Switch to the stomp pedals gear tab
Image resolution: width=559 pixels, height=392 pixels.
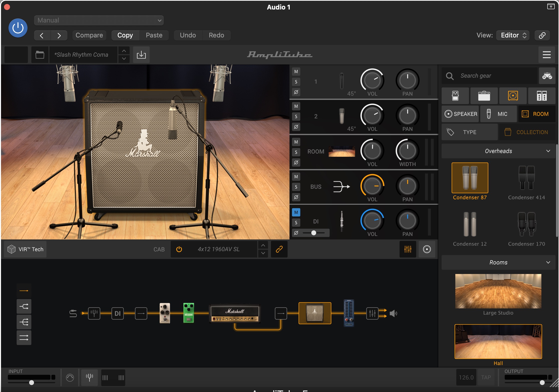click(455, 96)
